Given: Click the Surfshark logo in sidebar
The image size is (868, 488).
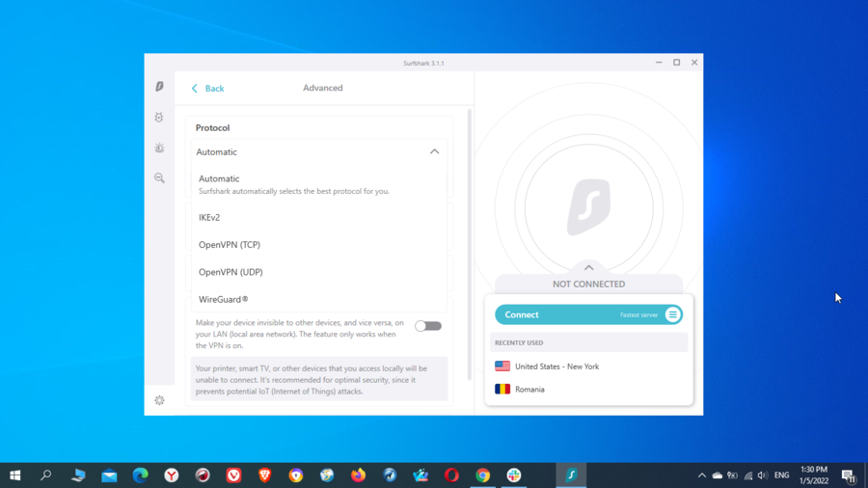Looking at the screenshot, I should [x=159, y=87].
